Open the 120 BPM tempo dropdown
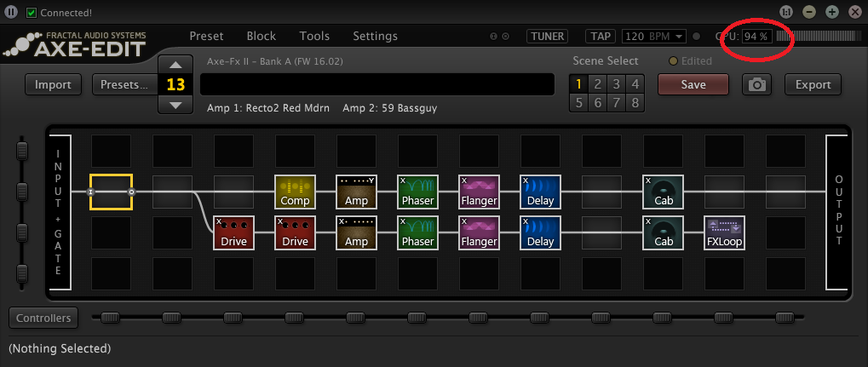Viewport: 868px width, 367px height. [x=653, y=37]
